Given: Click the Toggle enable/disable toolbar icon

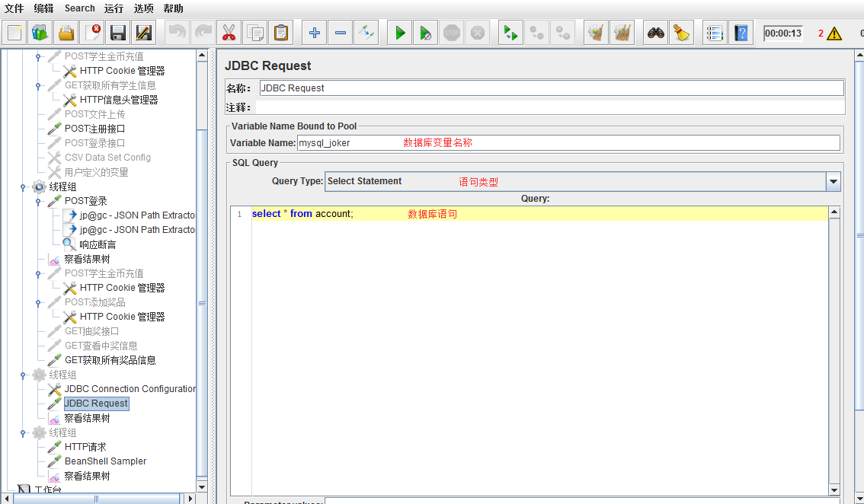Looking at the screenshot, I should pos(366,33).
